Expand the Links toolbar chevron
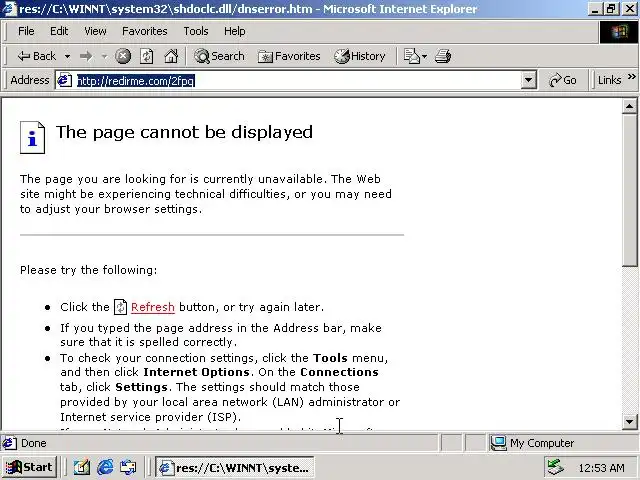 pos(631,77)
